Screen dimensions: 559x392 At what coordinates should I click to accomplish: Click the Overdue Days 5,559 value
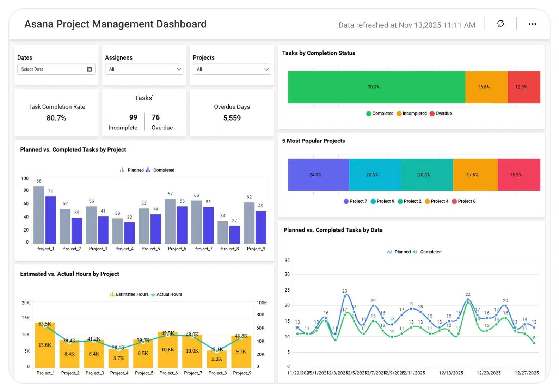(x=232, y=118)
